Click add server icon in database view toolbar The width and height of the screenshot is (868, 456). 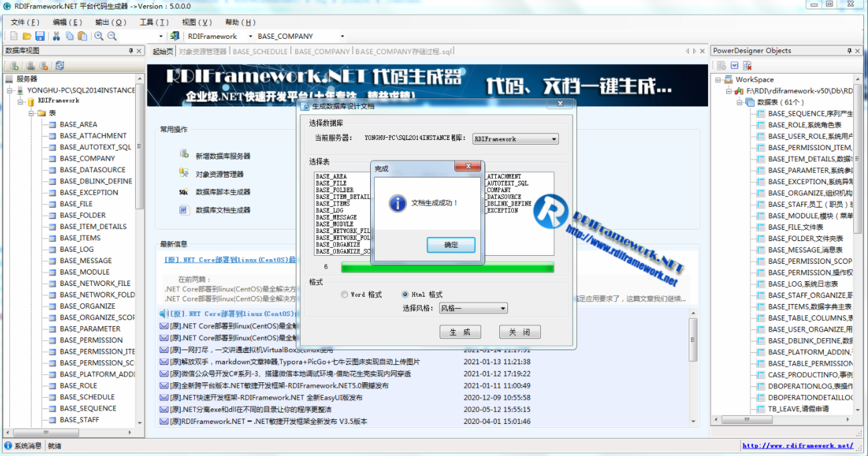[x=13, y=66]
